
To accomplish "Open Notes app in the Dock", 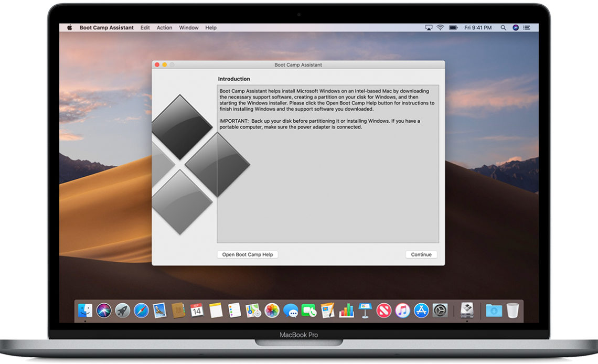I will [216, 311].
